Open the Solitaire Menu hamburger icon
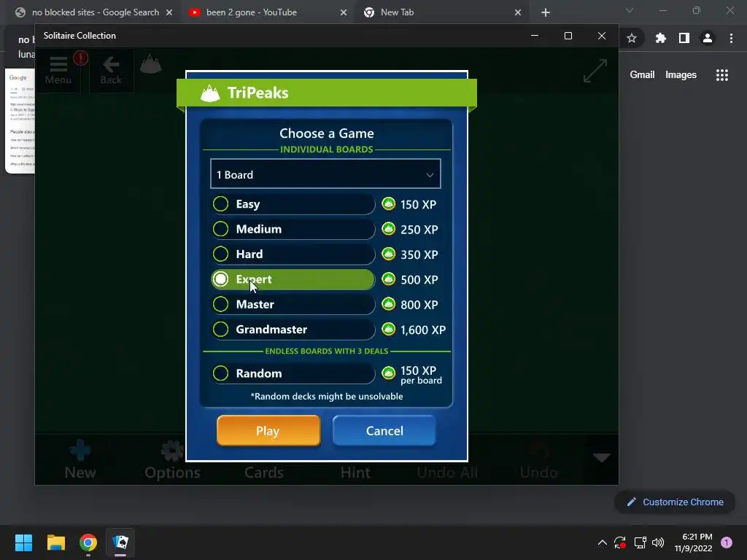The image size is (747, 560). (58, 71)
